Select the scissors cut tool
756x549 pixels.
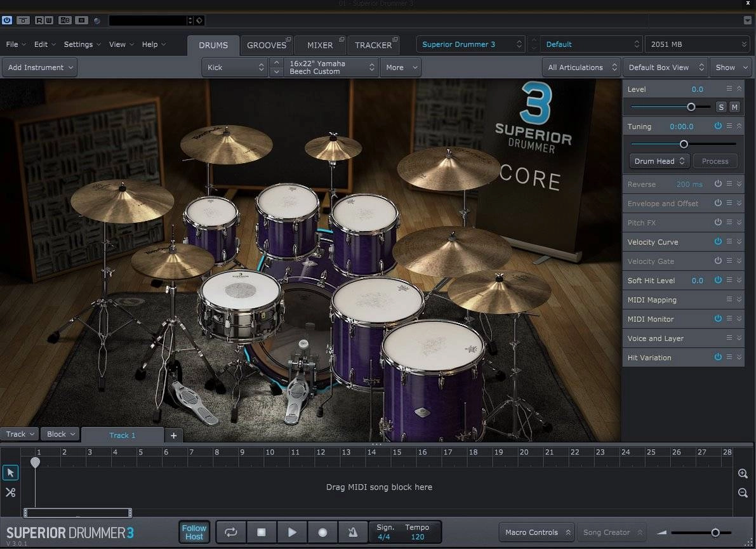tap(11, 492)
